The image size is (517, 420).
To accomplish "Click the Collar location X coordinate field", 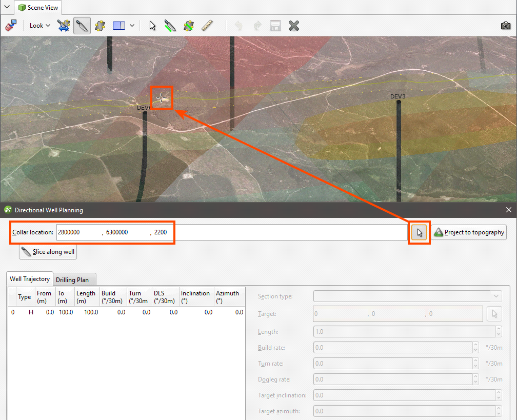I will (78, 232).
